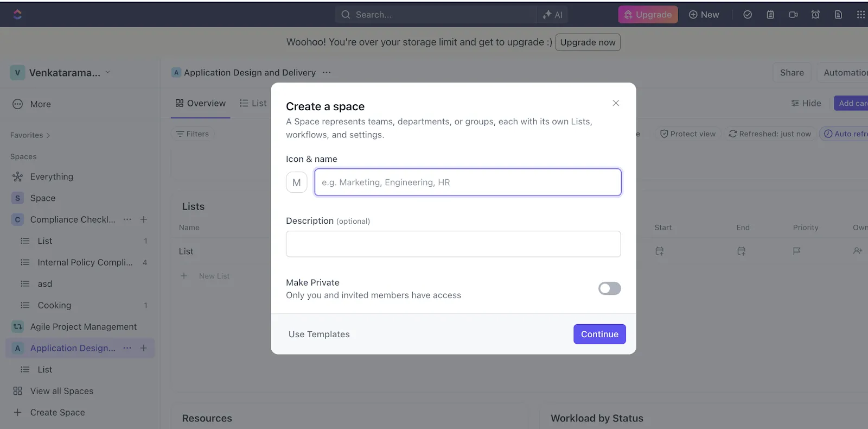Switch to the List tab

253,103
